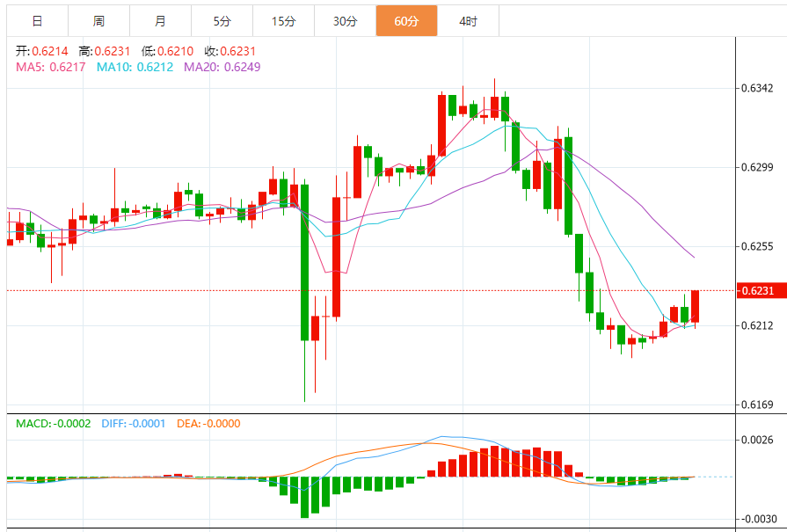Select the 周 (weekly) timeframe tab

pos(98,21)
